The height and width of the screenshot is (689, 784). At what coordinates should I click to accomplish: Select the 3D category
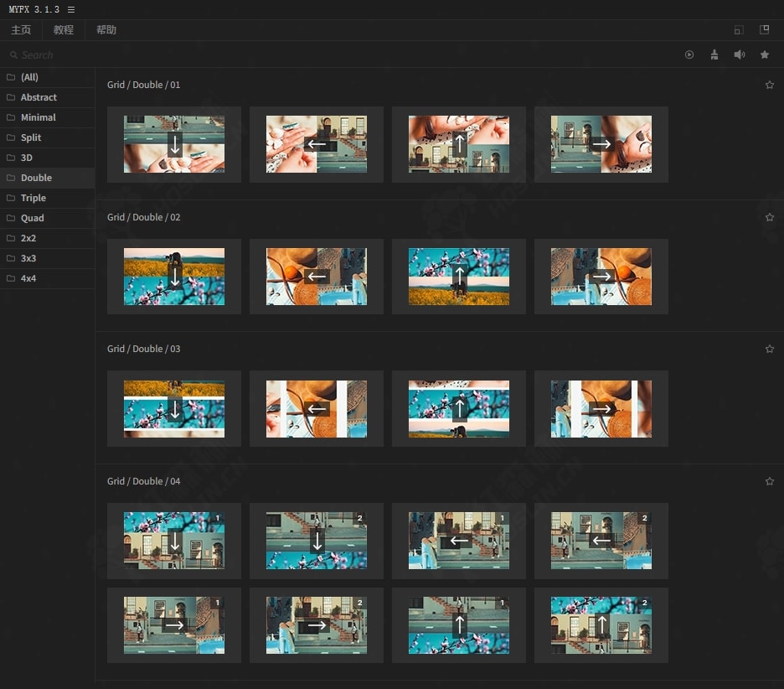pos(48,158)
